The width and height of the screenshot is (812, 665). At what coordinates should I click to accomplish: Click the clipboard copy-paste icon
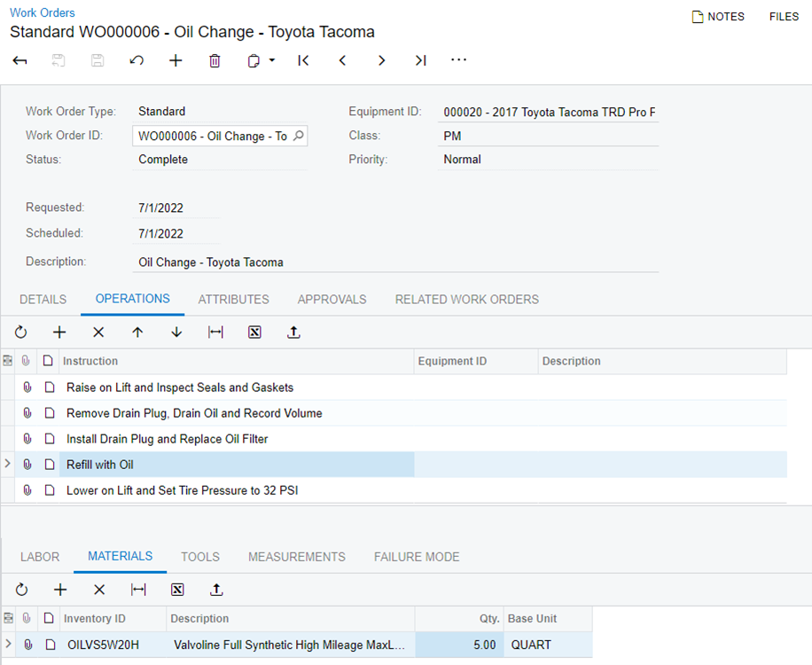pyautogui.click(x=254, y=61)
